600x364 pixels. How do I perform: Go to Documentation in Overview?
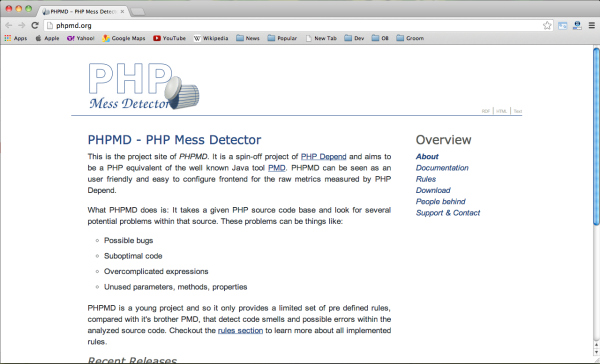pyautogui.click(x=442, y=168)
